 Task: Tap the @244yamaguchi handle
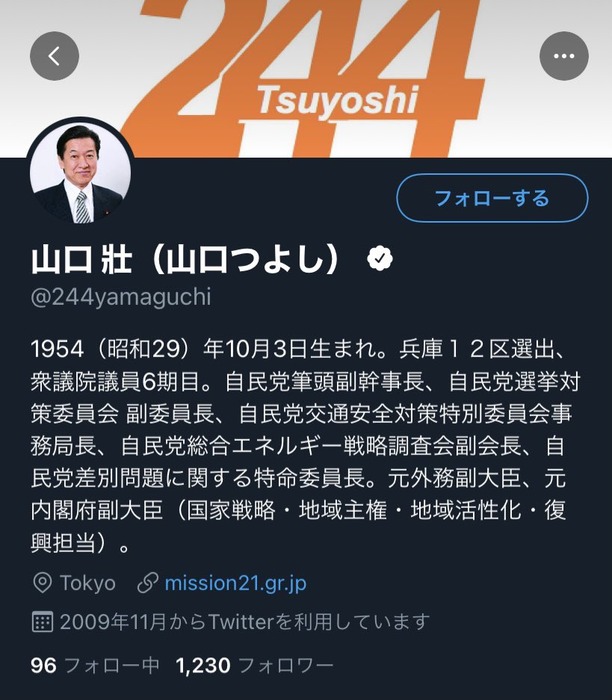[x=121, y=297]
